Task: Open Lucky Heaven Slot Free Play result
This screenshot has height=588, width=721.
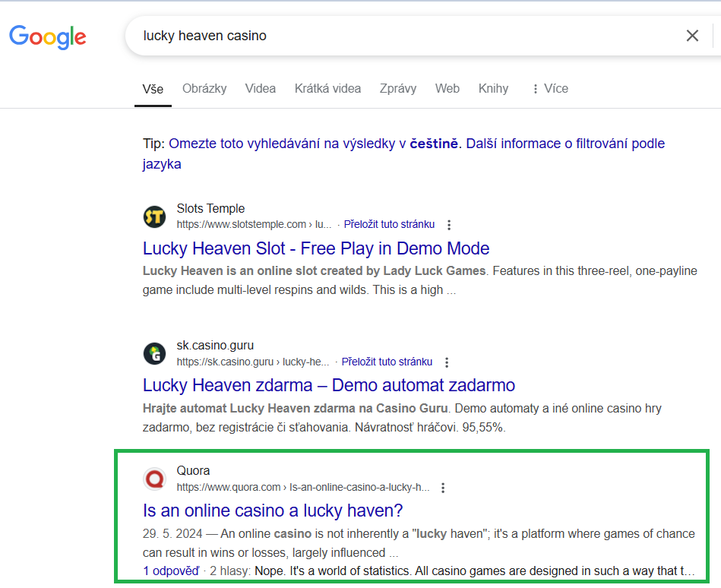Action: (316, 248)
